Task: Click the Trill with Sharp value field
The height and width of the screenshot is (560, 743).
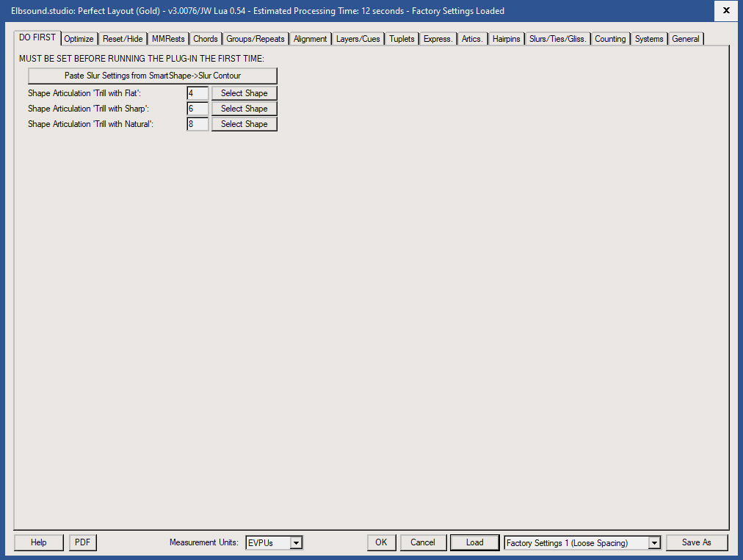Action: tap(196, 108)
